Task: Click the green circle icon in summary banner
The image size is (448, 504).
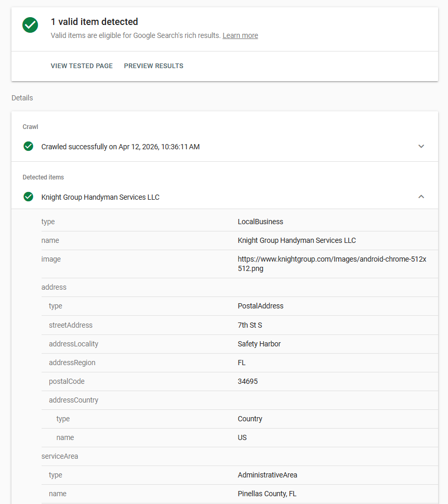Action: click(30, 25)
